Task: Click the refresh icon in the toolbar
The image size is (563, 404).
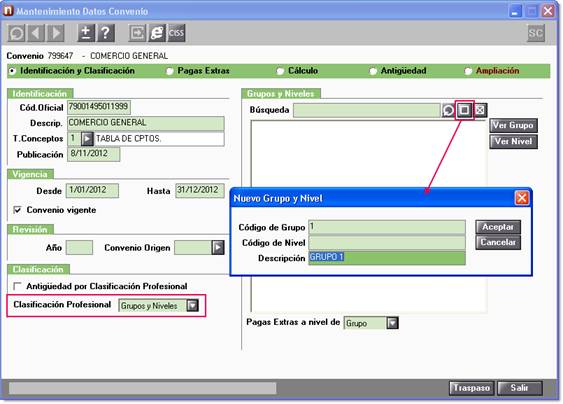Action: point(17,33)
